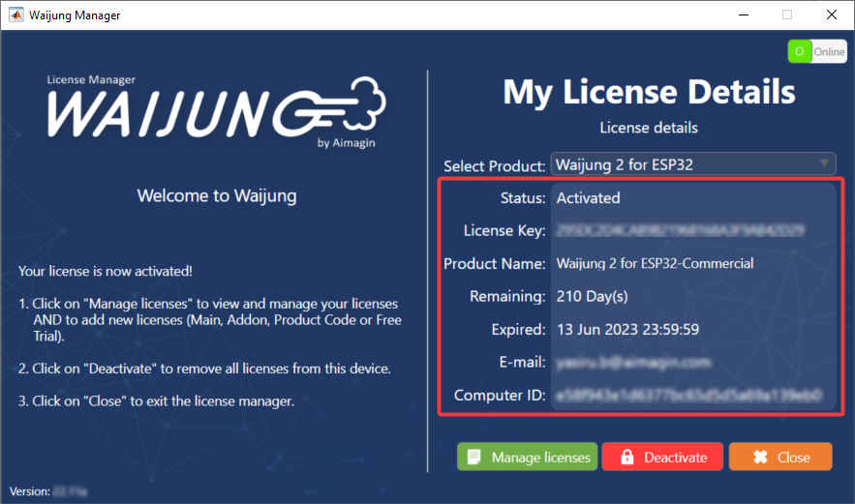Click the blurred E-mail value
855x504 pixels.
[x=633, y=363]
